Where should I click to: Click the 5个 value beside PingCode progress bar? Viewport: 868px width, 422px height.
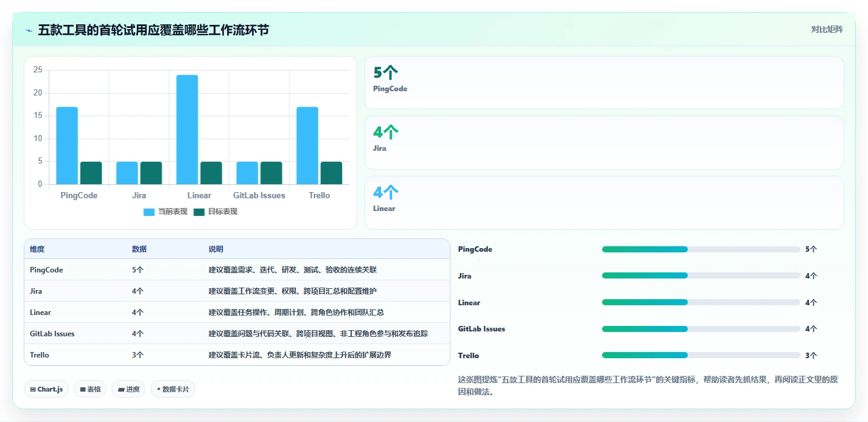click(811, 249)
